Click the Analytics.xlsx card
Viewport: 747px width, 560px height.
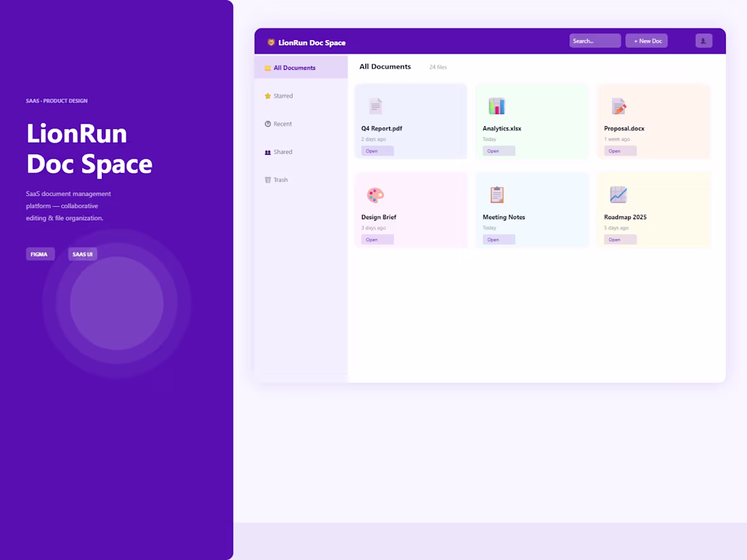click(x=532, y=121)
